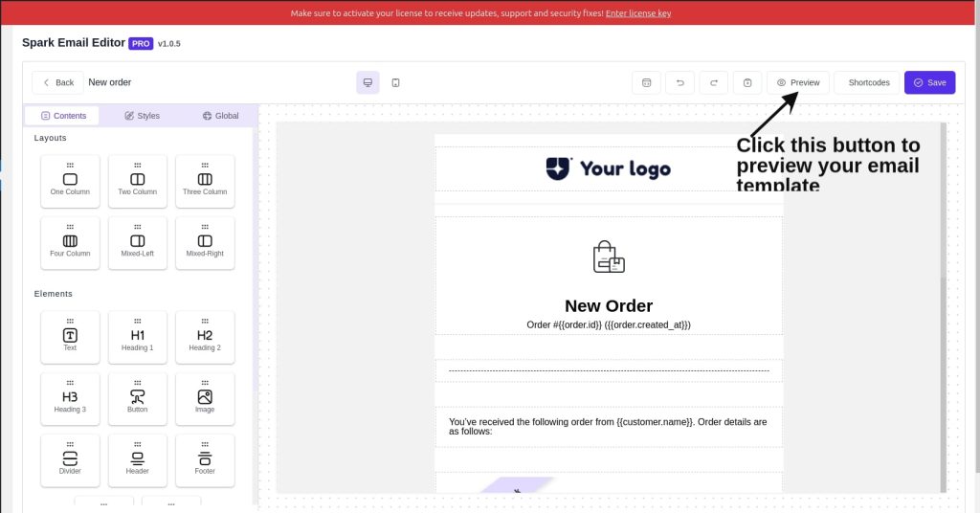Click the Spark Email Editor title
The image size is (980, 513).
[x=74, y=42]
